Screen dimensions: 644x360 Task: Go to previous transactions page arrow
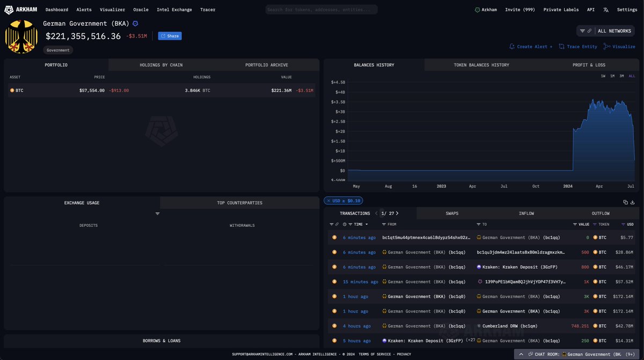pos(377,214)
